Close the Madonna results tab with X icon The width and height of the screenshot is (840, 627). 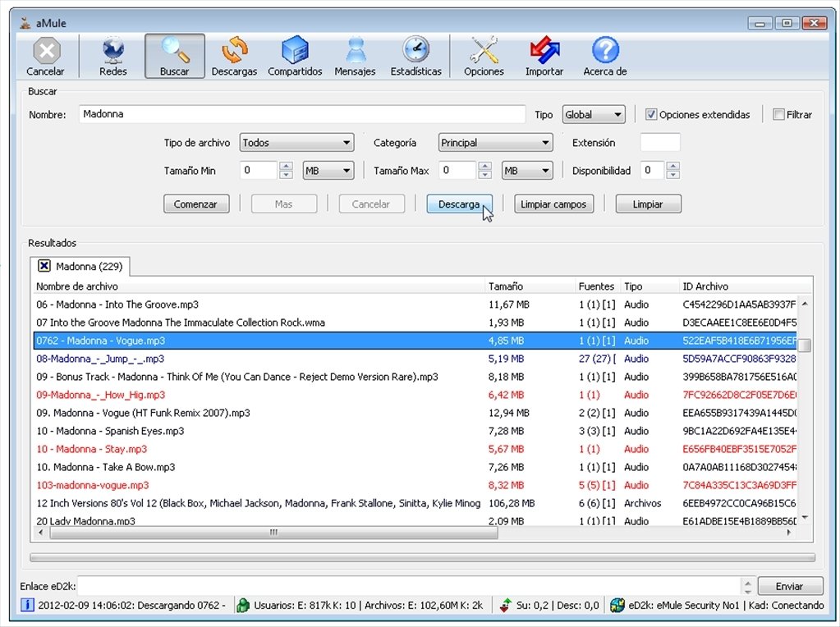tap(44, 266)
